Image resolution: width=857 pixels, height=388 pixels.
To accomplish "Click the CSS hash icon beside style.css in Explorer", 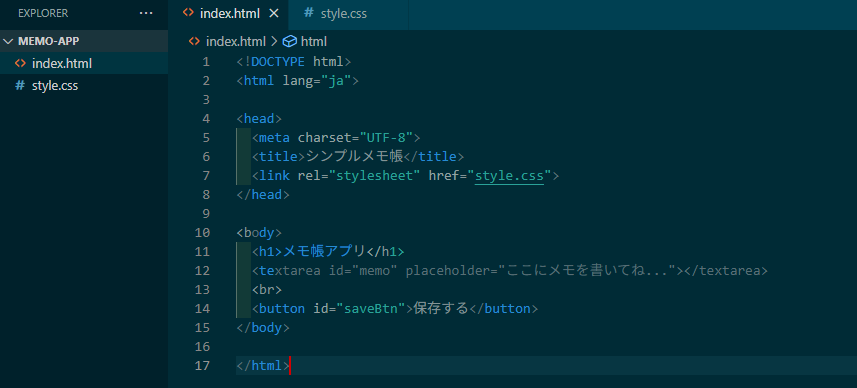I will [x=20, y=86].
